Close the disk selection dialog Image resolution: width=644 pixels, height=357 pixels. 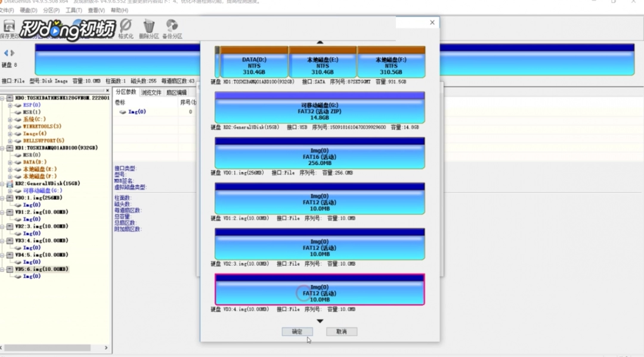coord(432,23)
